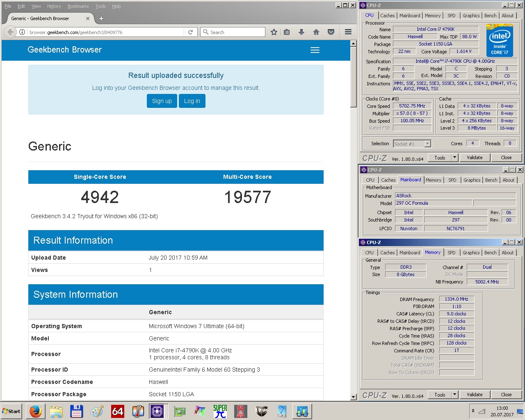Click the Core Speed value 5702.75 MHz

412,106
